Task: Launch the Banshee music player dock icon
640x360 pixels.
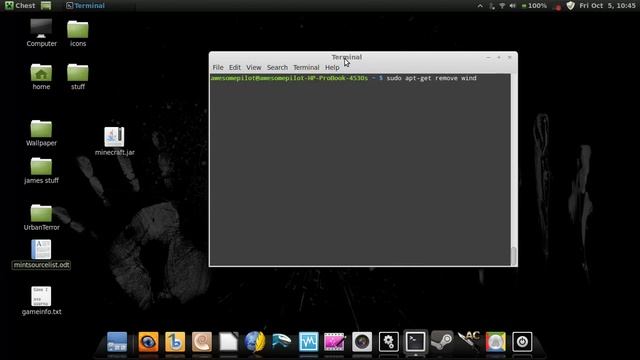Action: tap(175, 342)
